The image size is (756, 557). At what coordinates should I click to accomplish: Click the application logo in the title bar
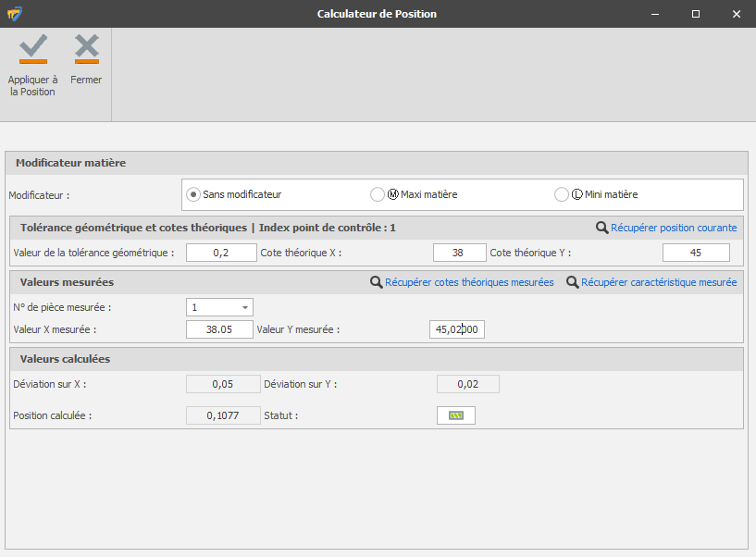[x=14, y=14]
